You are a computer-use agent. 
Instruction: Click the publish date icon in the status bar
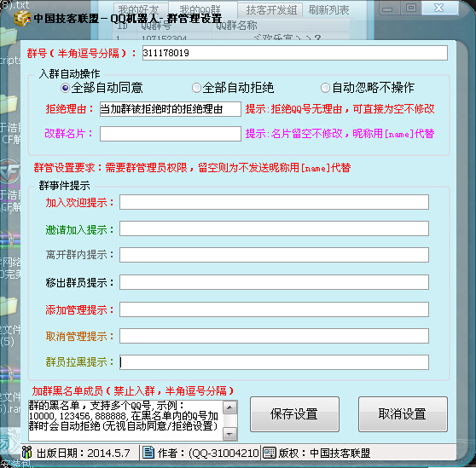tap(26, 453)
